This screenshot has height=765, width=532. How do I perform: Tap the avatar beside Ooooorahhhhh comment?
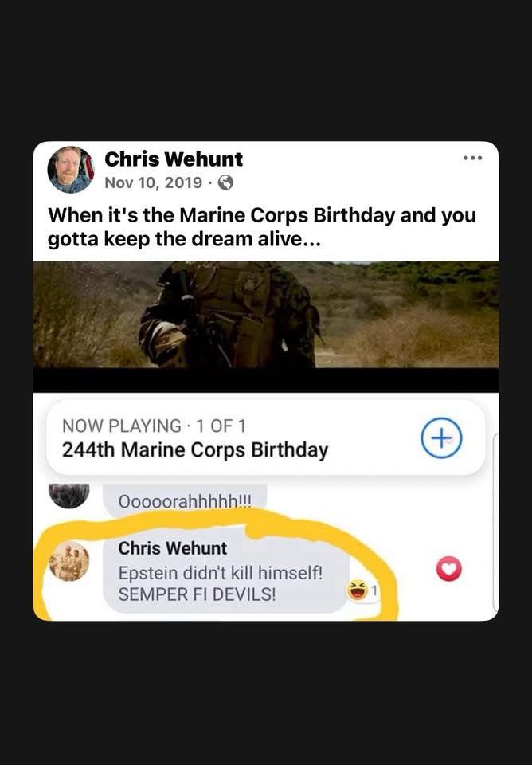tap(69, 495)
